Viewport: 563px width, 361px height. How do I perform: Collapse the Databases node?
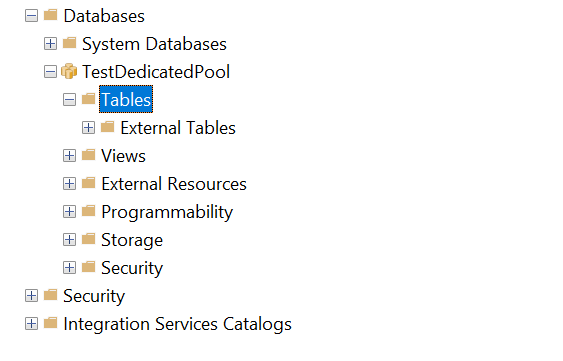[32, 15]
